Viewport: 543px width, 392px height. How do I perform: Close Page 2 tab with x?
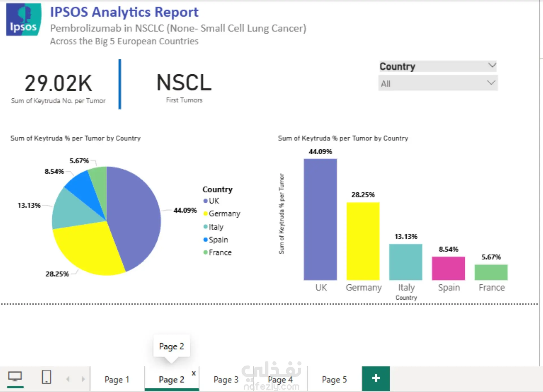194,373
